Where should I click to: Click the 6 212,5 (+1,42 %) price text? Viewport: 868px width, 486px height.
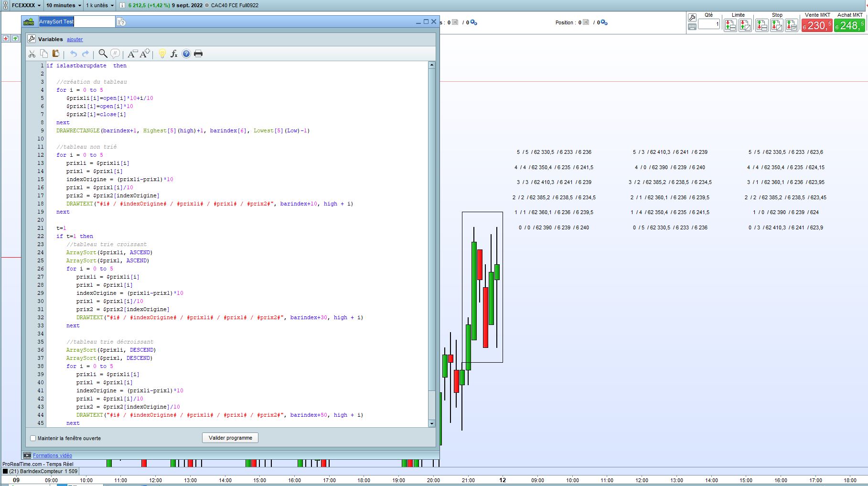(x=149, y=5)
